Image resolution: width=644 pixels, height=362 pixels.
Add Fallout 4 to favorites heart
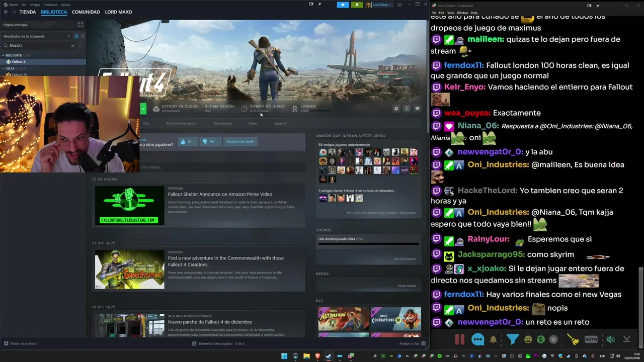point(417,109)
